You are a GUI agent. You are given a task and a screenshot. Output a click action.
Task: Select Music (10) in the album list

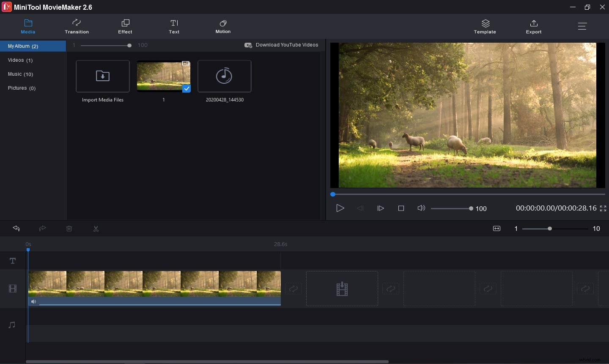click(x=20, y=74)
